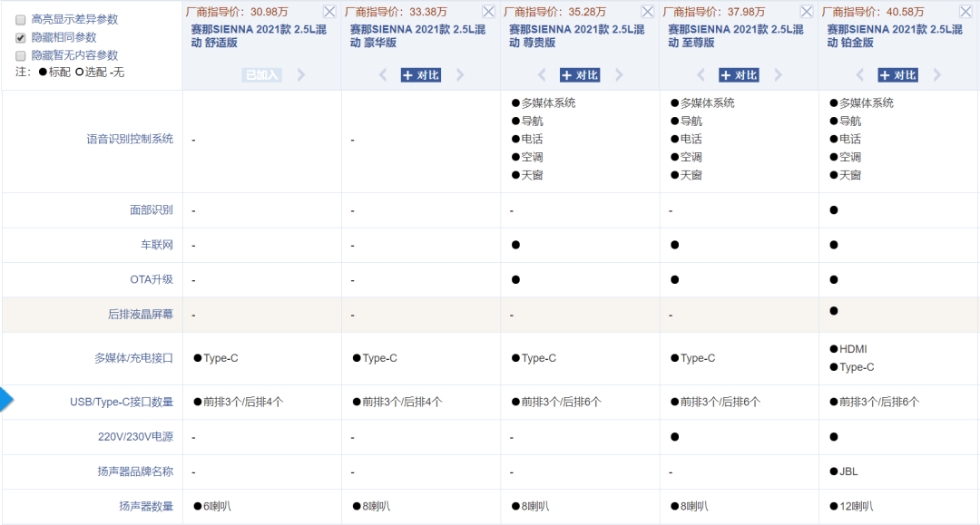980x525 pixels.
Task: Move 铂金版 column left with arrow
Action: 860,75
